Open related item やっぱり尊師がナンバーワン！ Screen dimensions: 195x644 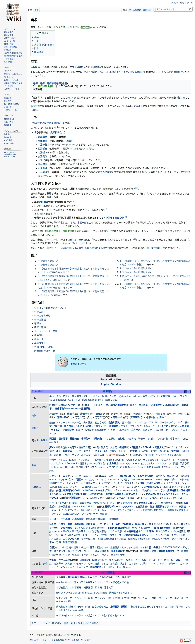(x=50, y=308)
